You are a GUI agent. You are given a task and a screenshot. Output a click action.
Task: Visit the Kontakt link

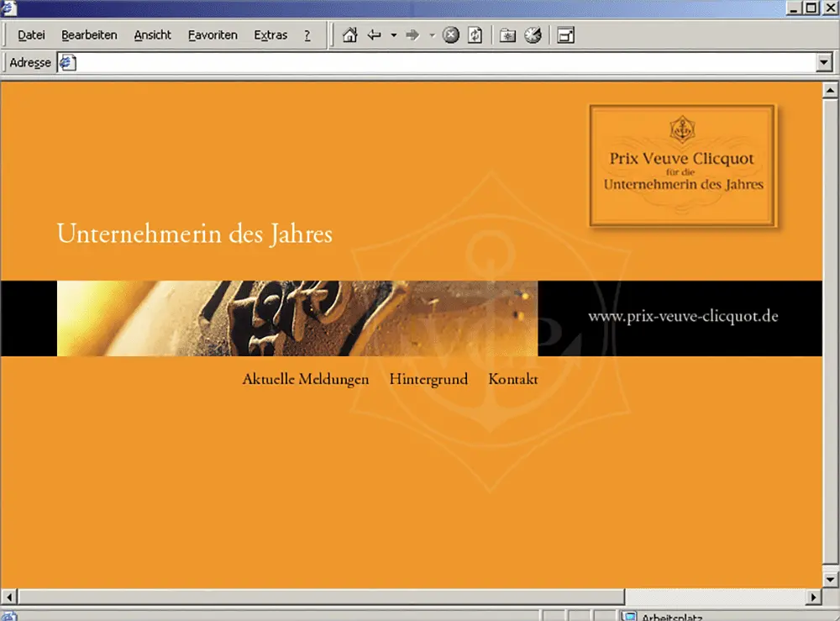tap(513, 379)
